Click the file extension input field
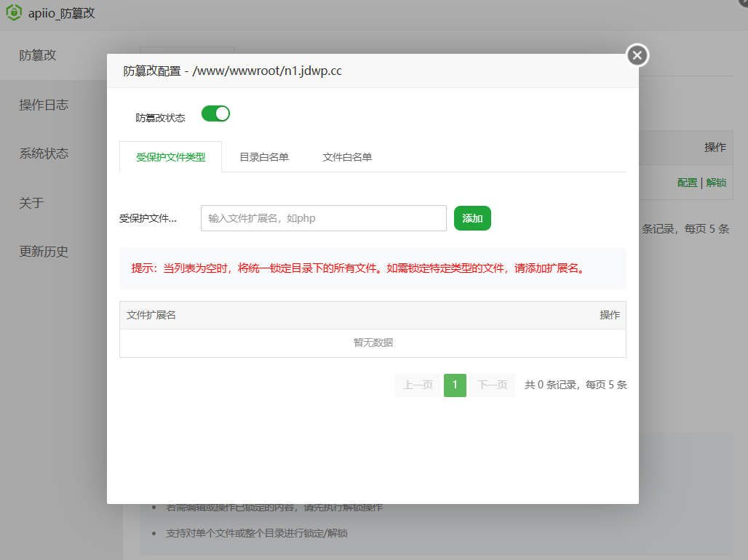This screenshot has width=748, height=560. tap(323, 217)
